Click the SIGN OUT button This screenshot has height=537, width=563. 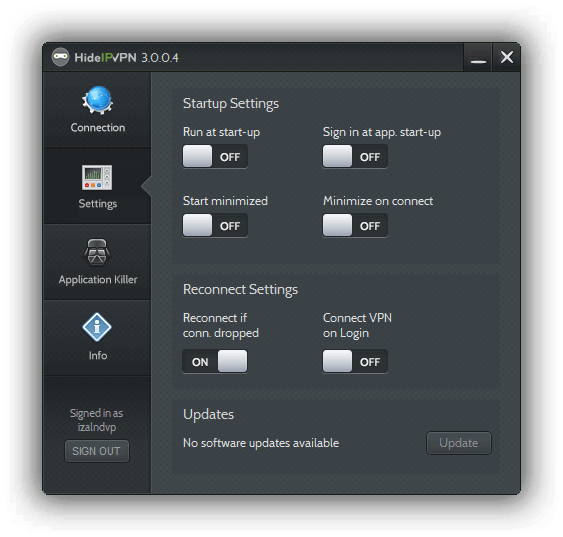point(97,451)
